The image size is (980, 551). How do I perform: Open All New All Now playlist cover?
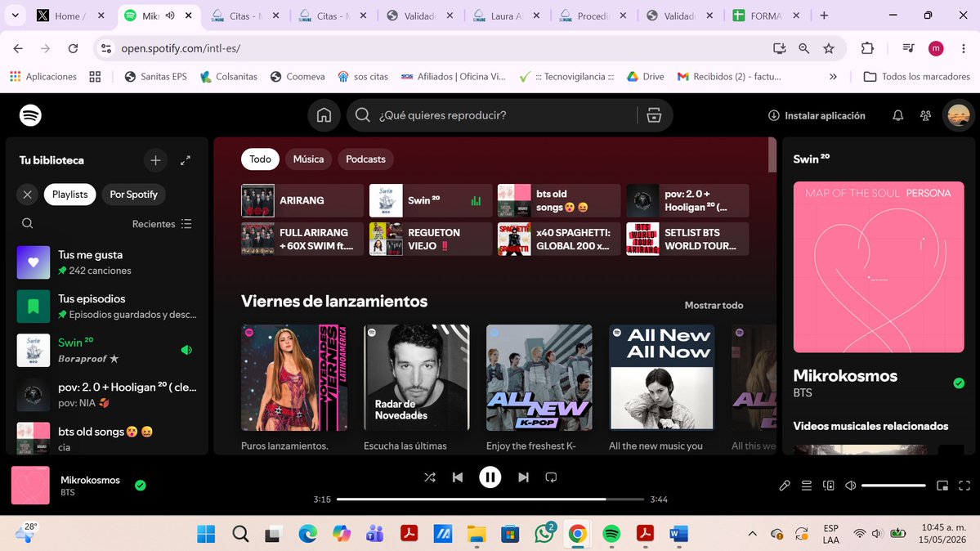[x=662, y=377]
